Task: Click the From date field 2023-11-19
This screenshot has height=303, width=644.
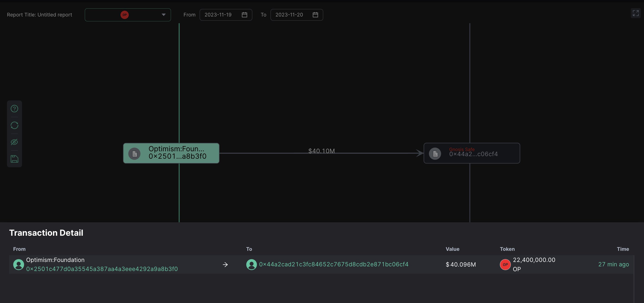Action: pos(226,15)
